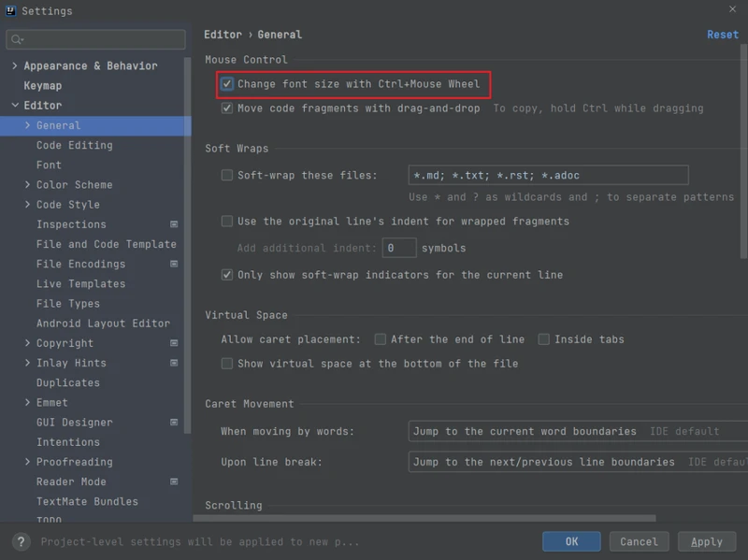Click the Reset link
Image resolution: width=748 pixels, height=560 pixels.
point(722,35)
